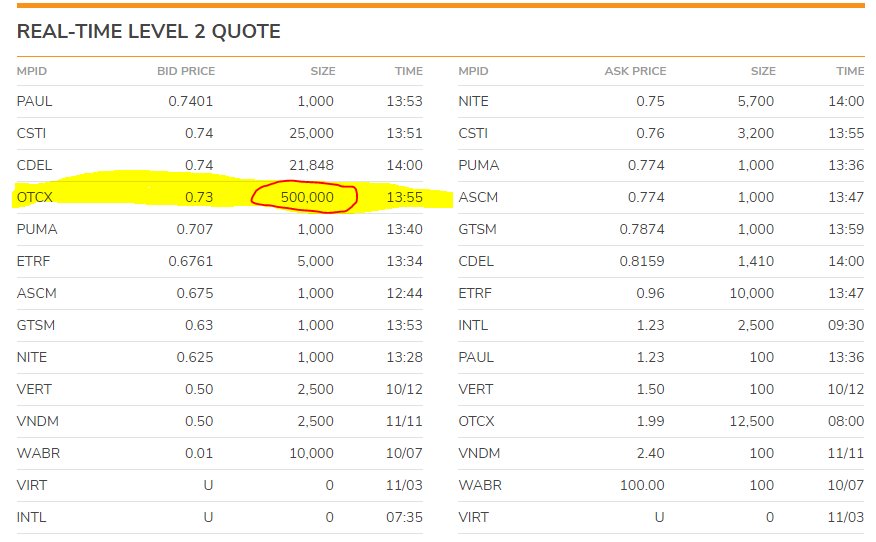Screen dimensions: 876x542
Task: Click the ASK PRICE column header
Action: (x=635, y=71)
